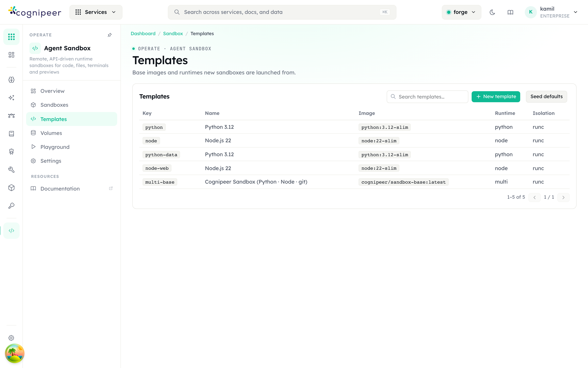Click the Agent Sandbox code icon
This screenshot has width=588, height=368.
(35, 48)
